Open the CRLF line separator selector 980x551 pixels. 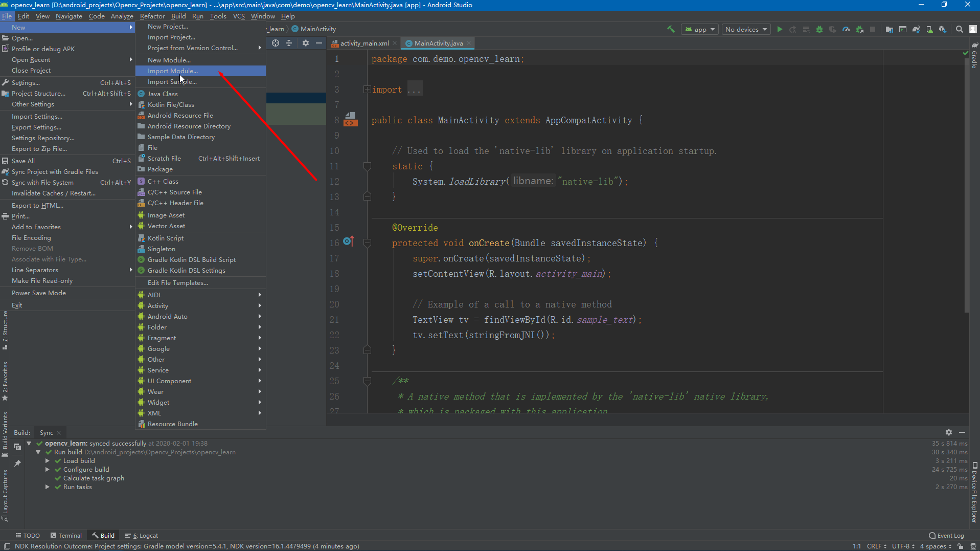[x=876, y=546]
